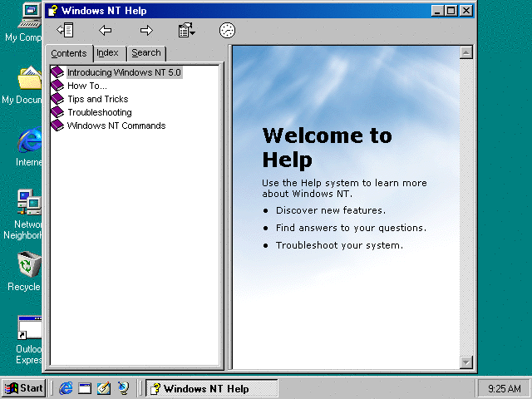Switch to the Contents tab
Viewport: 532px width, 399px height.
(x=69, y=53)
